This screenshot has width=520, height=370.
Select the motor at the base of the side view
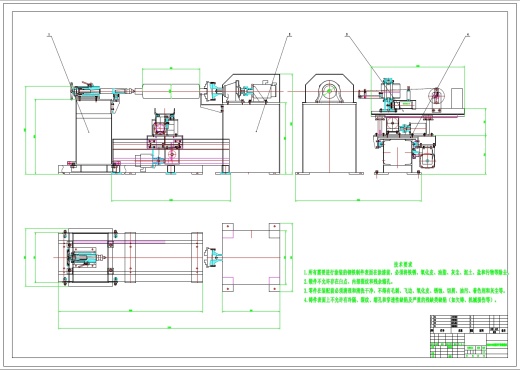[x=427, y=158]
